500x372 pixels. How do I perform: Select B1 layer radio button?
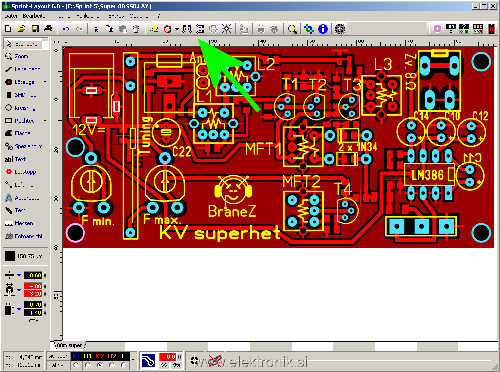[x=88, y=365]
